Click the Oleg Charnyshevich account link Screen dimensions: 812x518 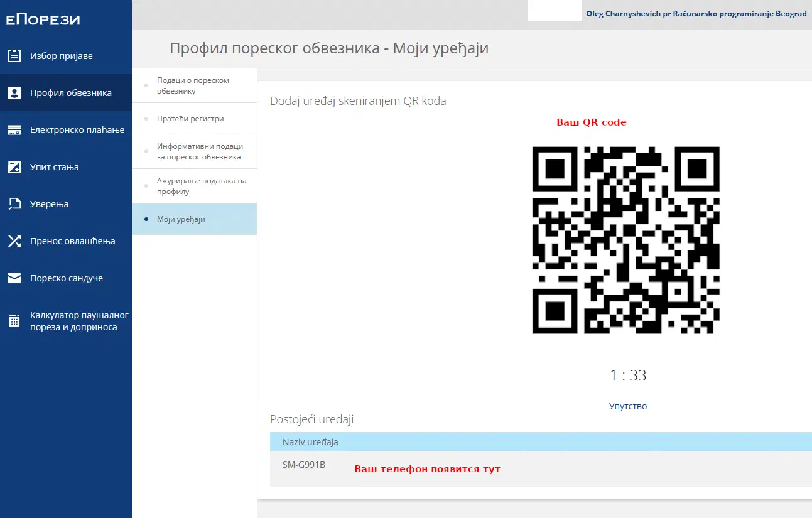[697, 13]
